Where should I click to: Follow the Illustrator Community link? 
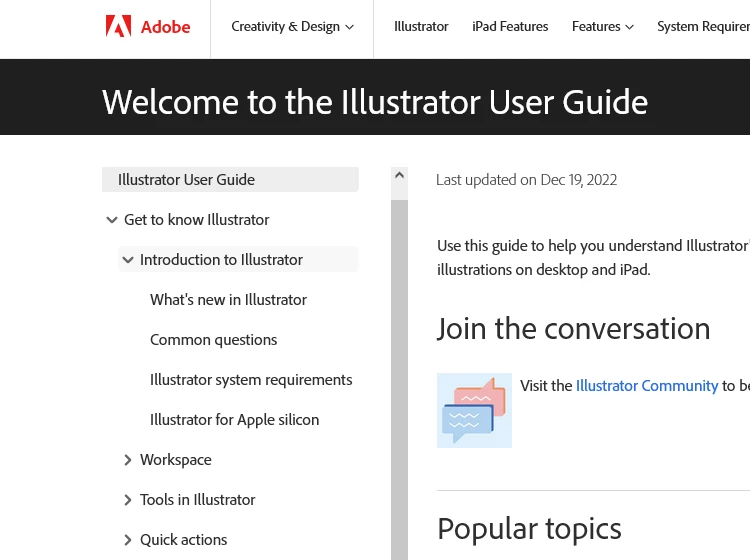[647, 386]
